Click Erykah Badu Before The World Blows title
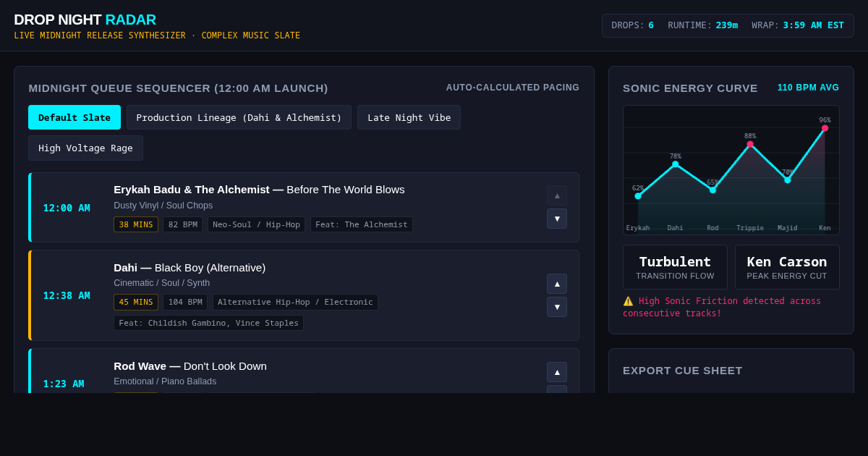This screenshot has width=868, height=456. tap(259, 190)
